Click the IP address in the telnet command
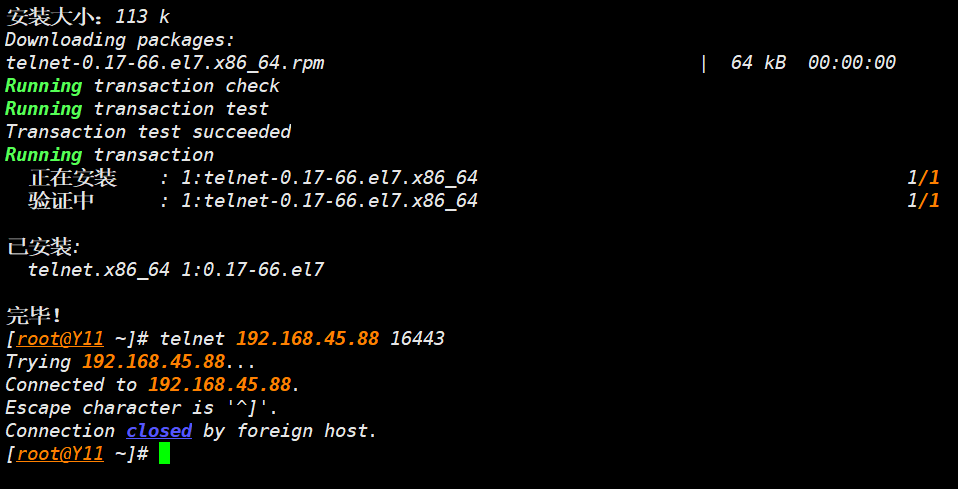This screenshot has height=489, width=958. click(307, 339)
